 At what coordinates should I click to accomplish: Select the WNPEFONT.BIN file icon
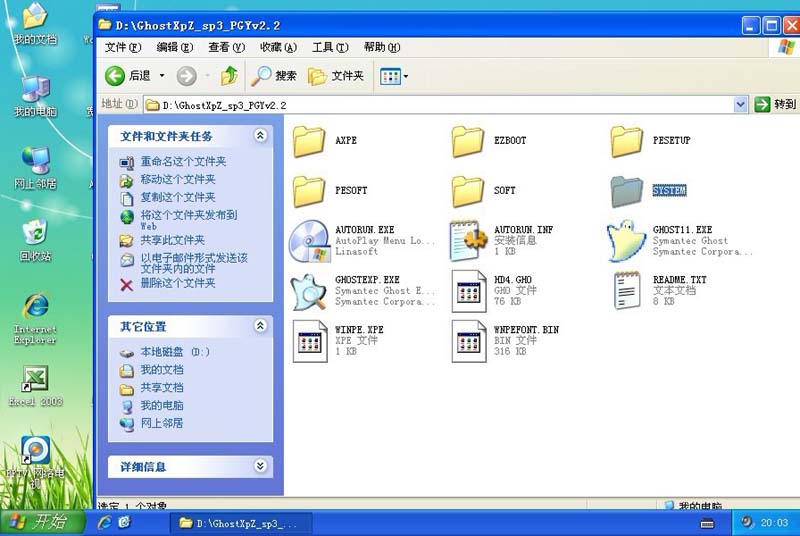point(469,341)
